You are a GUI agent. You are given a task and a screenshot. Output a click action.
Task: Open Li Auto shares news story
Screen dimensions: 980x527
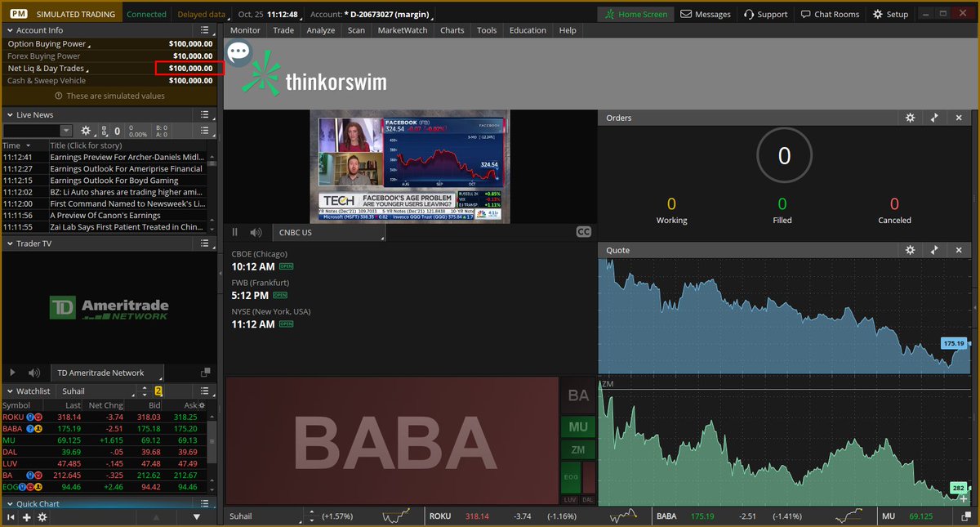click(x=127, y=192)
